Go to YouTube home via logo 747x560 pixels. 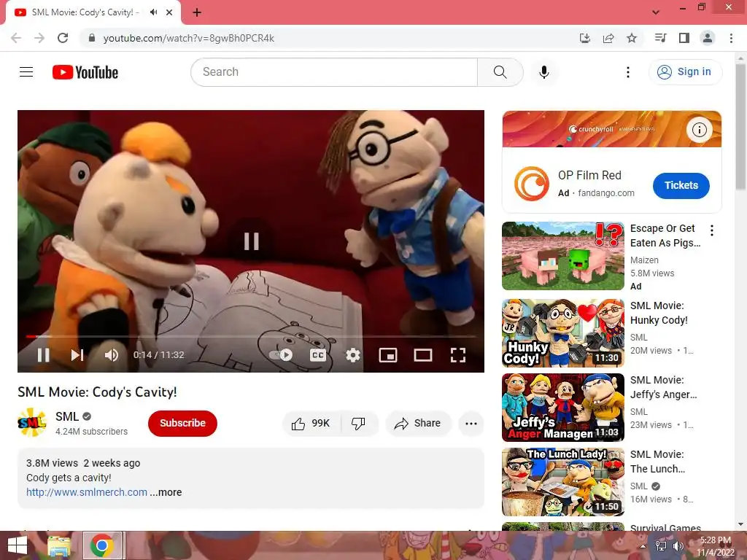pyautogui.click(x=85, y=72)
